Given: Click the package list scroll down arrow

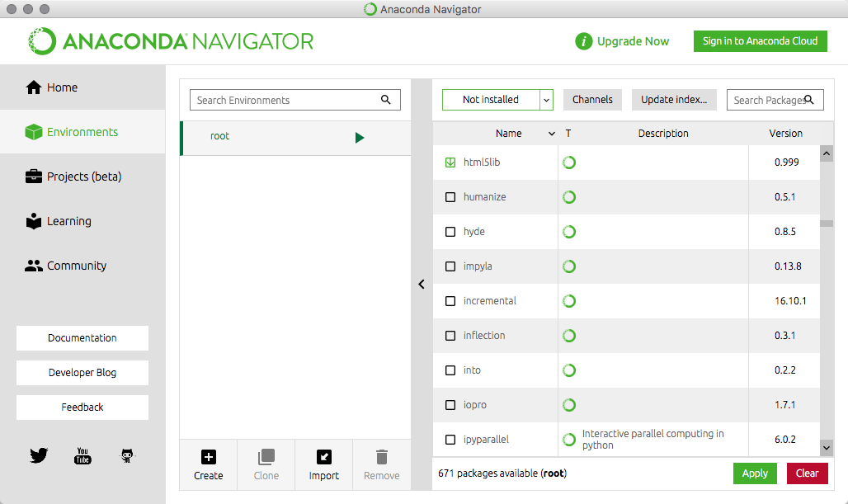Looking at the screenshot, I should pos(827,447).
